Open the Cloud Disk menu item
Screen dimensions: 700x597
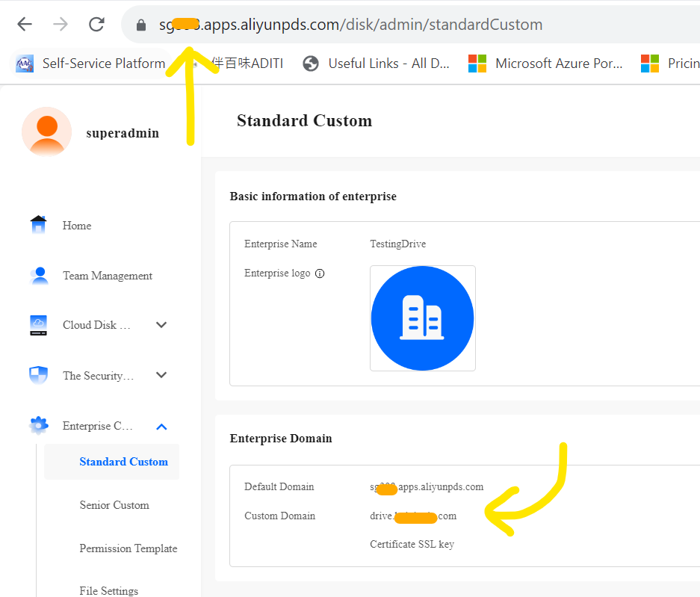tap(96, 325)
